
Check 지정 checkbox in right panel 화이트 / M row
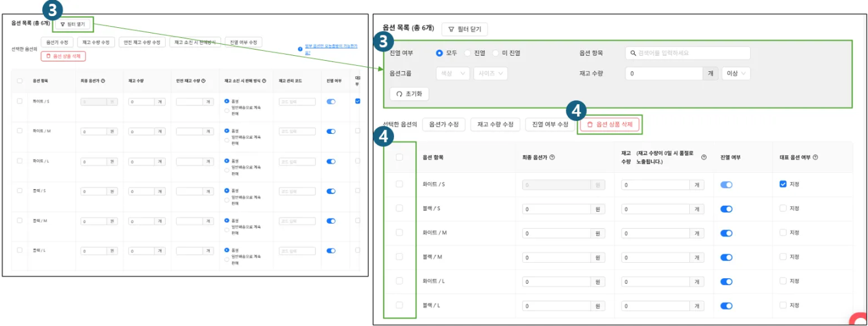coord(783,232)
